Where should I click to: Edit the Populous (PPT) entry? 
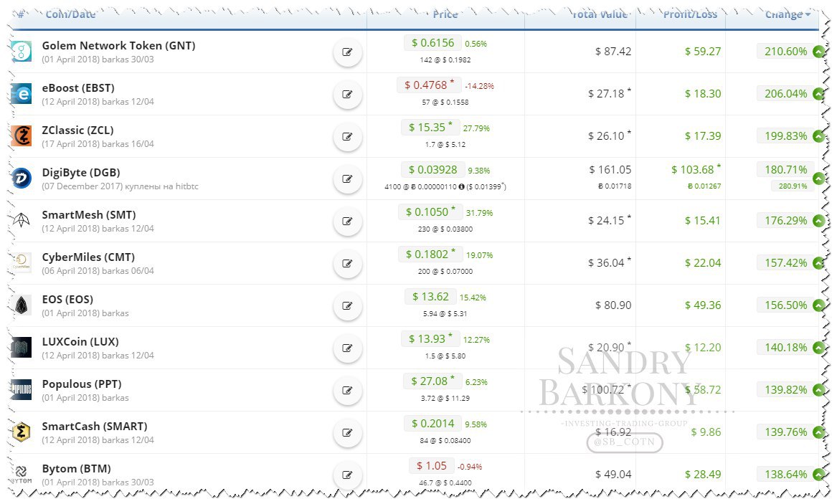tap(348, 391)
